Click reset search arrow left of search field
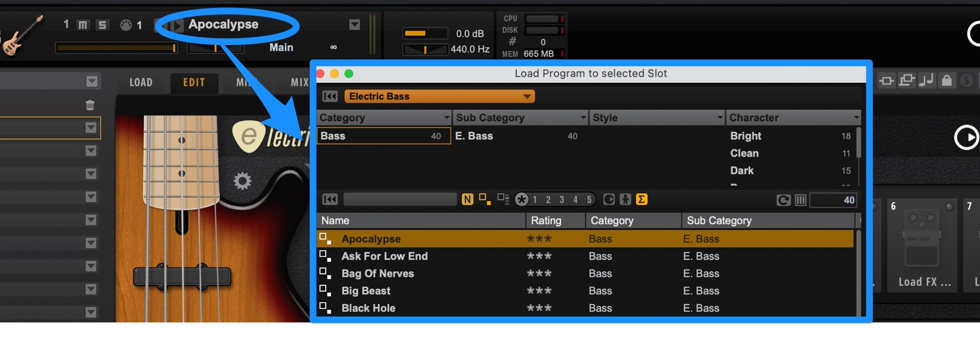 330,199
